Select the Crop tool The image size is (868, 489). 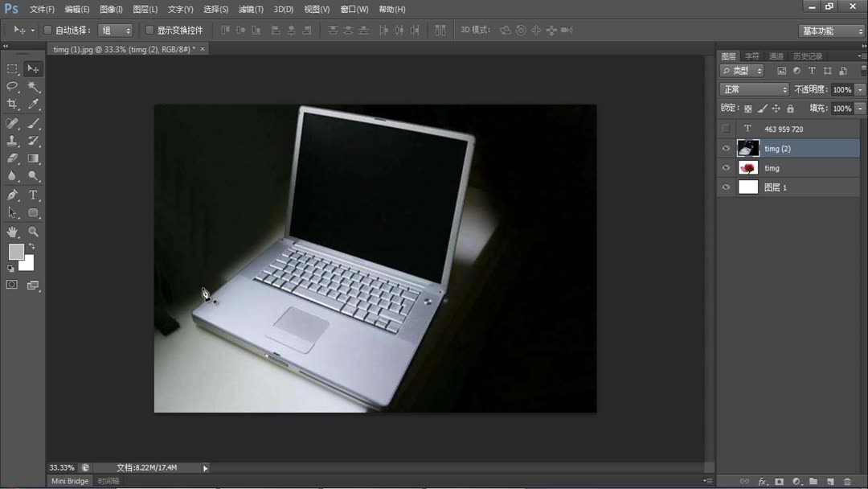pyautogui.click(x=12, y=104)
